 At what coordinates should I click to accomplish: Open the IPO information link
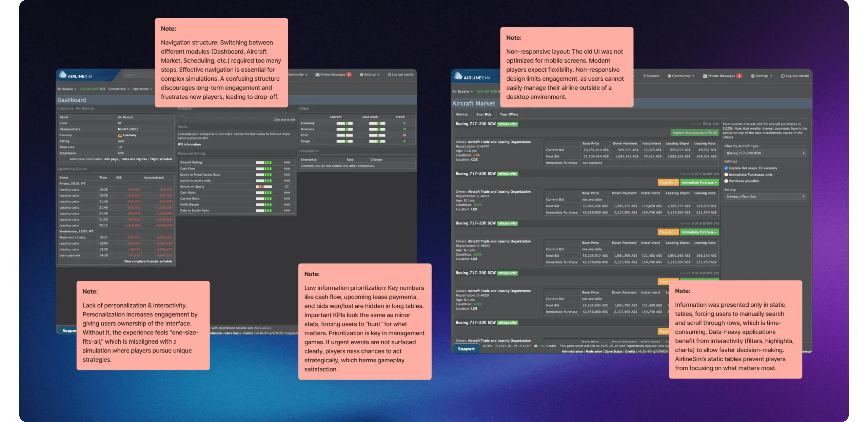pos(189,145)
